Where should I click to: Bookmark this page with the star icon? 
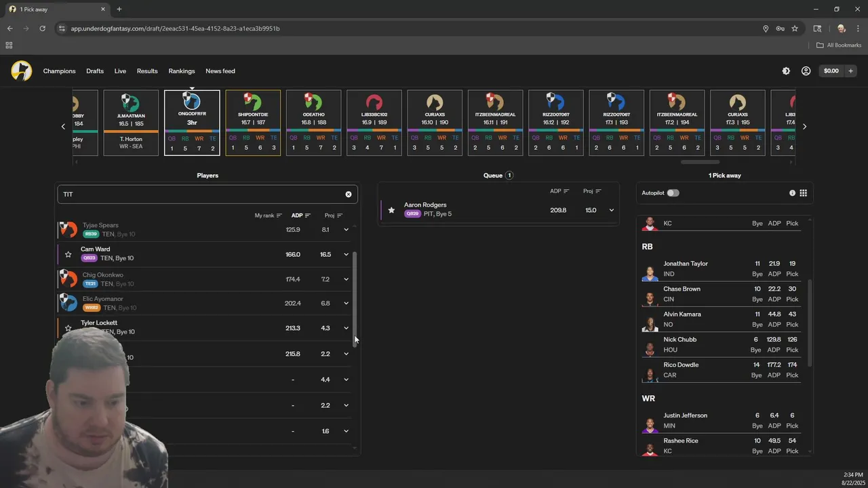coord(795,28)
